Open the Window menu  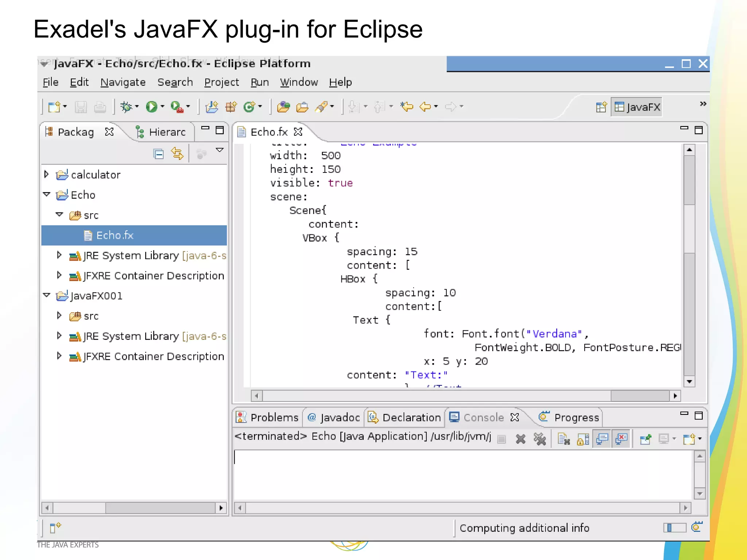(x=299, y=82)
